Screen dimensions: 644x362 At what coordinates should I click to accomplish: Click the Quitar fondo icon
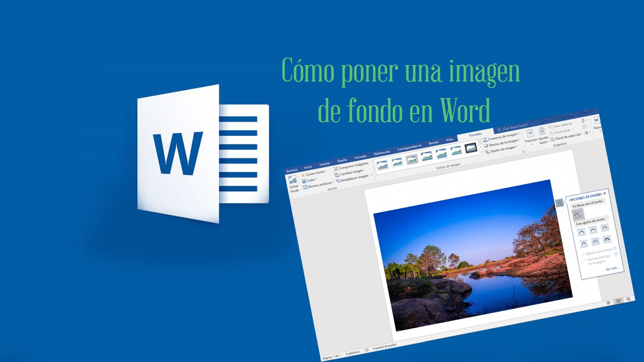(x=292, y=180)
